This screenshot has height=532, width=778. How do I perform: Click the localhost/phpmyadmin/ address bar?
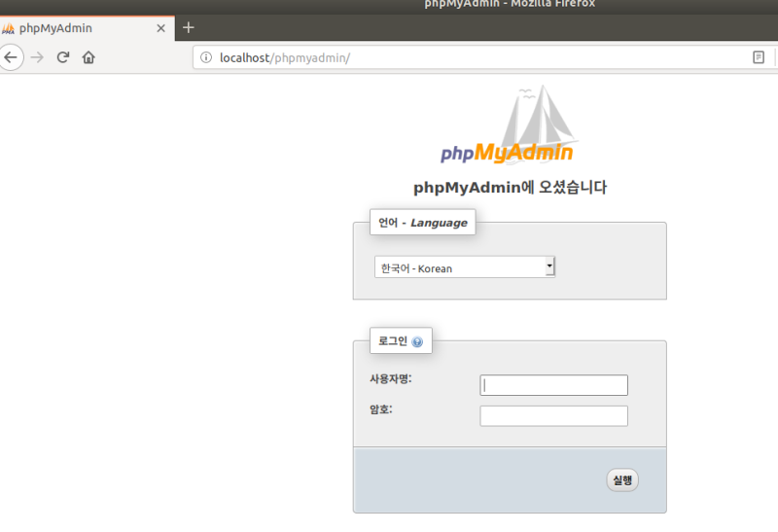pos(472,57)
